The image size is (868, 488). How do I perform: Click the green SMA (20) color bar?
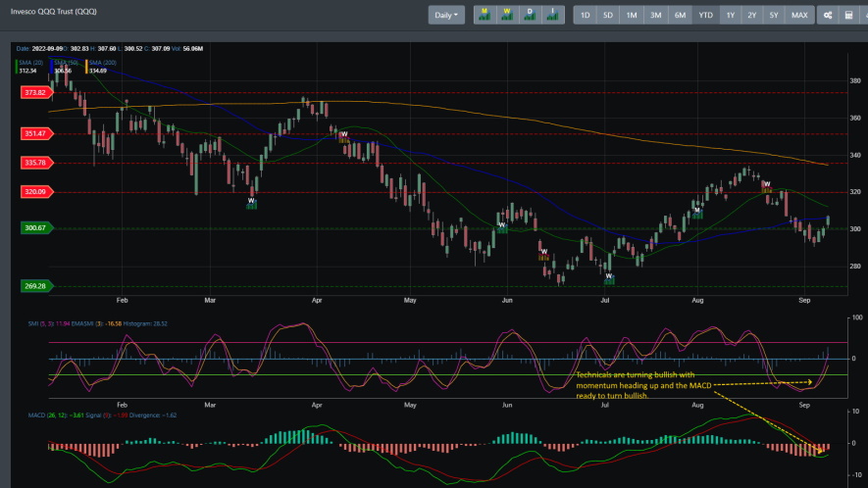[17, 67]
